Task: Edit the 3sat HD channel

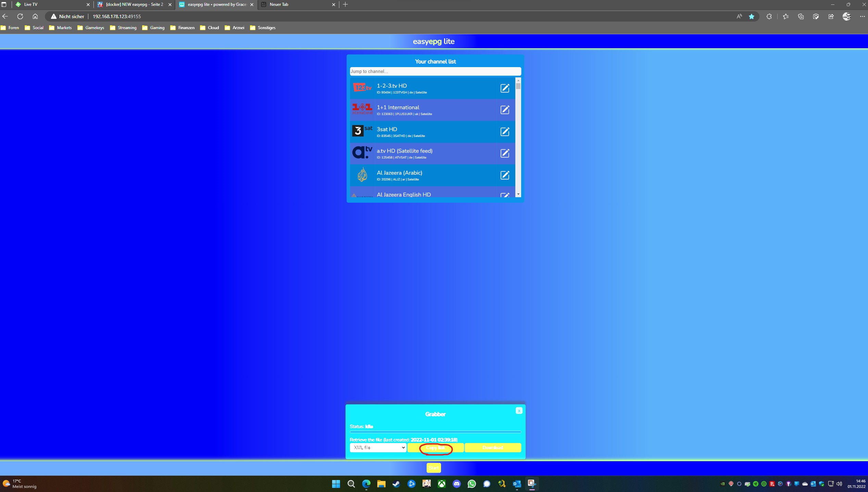Action: (505, 132)
